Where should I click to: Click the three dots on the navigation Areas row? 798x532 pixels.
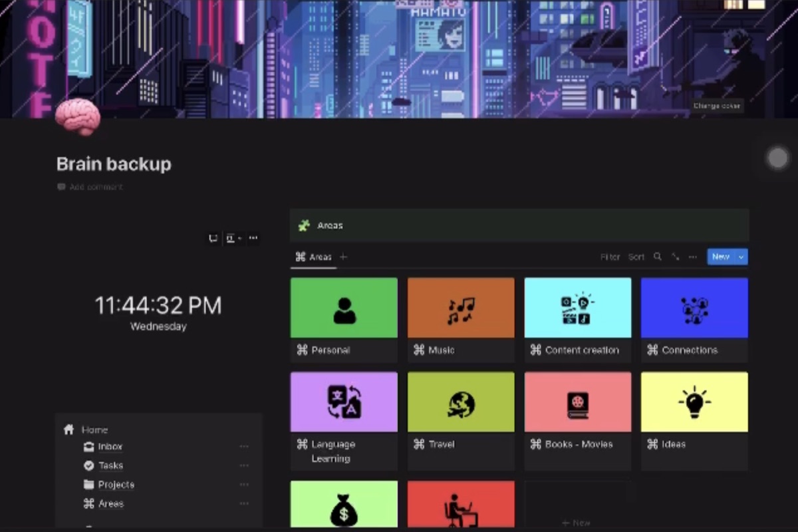tap(244, 503)
